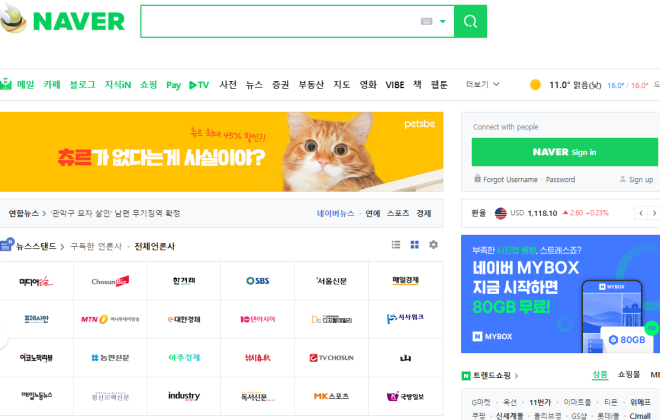660x420 pixels.
Task: Go to 블로그 menu item
Action: coord(82,85)
